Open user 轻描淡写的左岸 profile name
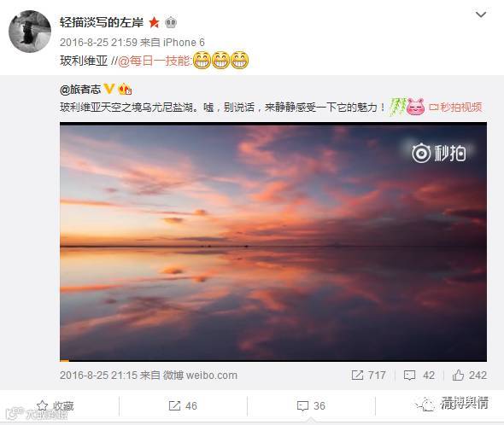This screenshot has width=504, height=425. [x=102, y=22]
